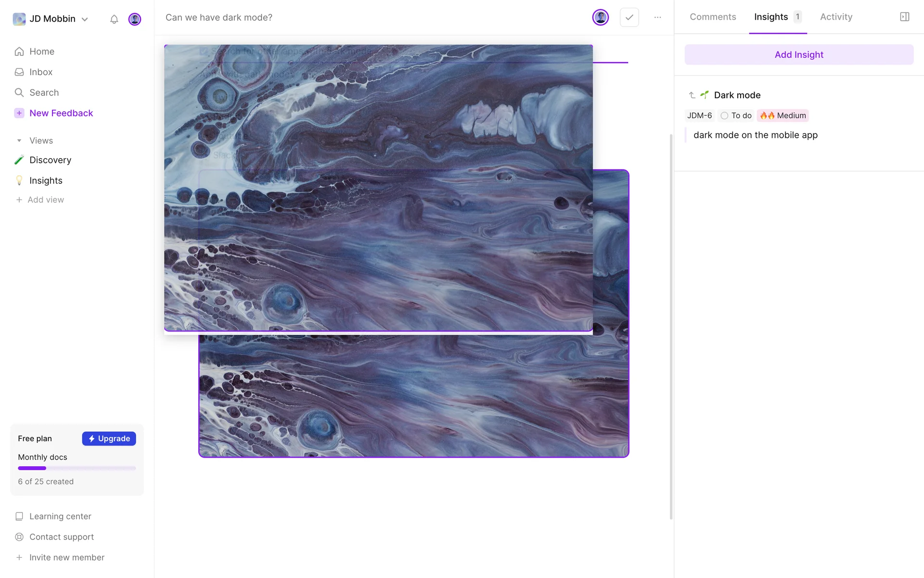
Task: Collapse the Views section
Action: 19,141
